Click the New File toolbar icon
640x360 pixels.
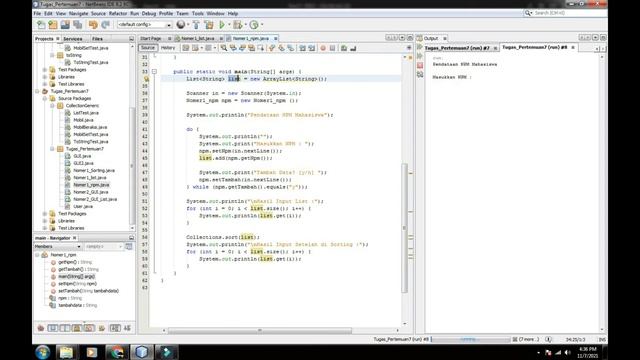coord(41,24)
